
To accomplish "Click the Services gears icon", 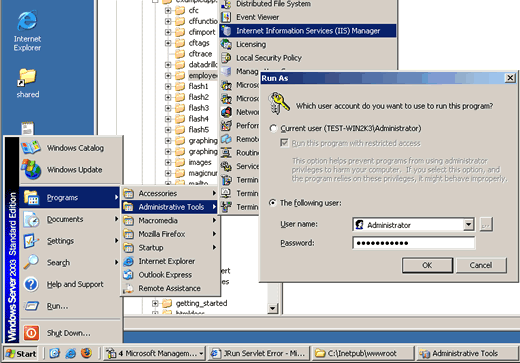I will 226,166.
